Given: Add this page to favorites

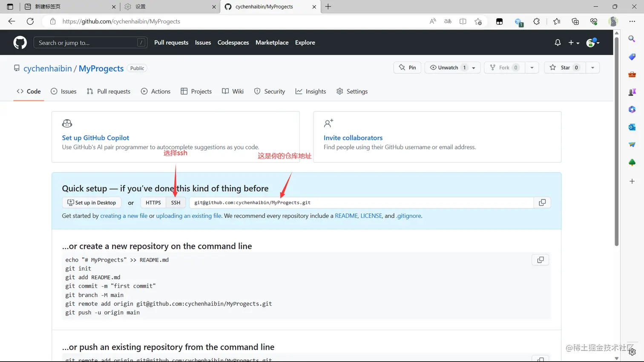Looking at the screenshot, I should (478, 21).
